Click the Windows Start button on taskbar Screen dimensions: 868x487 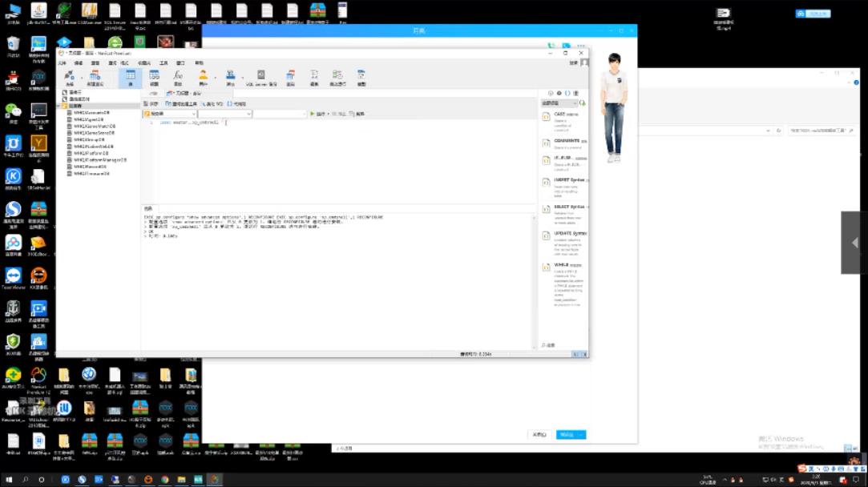(7, 480)
